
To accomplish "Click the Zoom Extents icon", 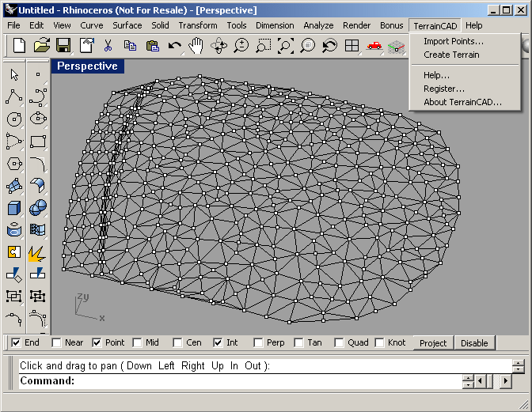I will (286, 45).
